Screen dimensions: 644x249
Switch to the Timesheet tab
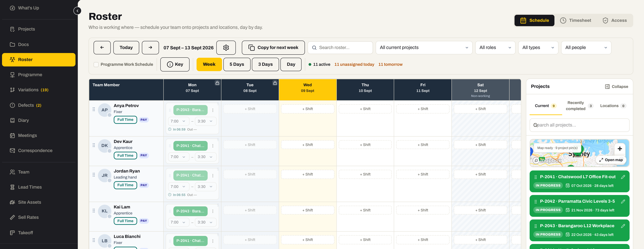[576, 20]
